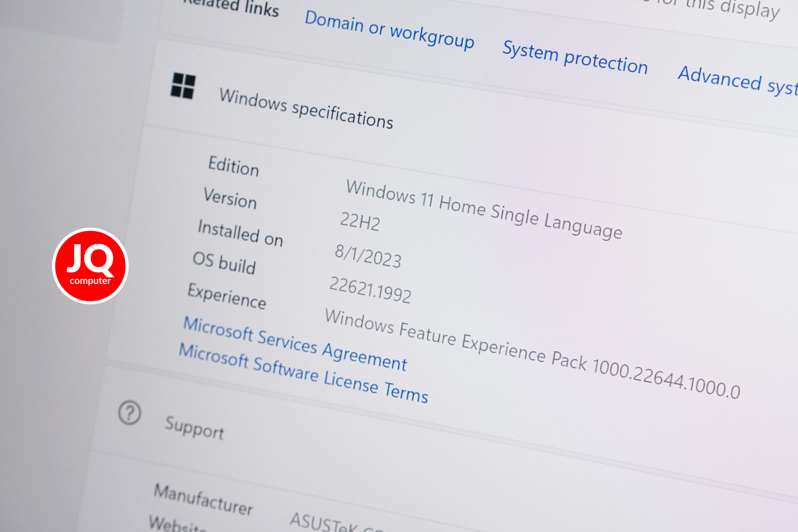The height and width of the screenshot is (532, 798).
Task: Open the Domain or workgroup link
Action: click(389, 30)
